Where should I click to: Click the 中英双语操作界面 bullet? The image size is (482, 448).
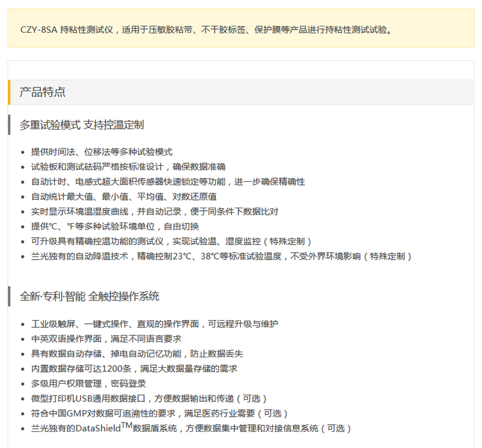(x=106, y=339)
